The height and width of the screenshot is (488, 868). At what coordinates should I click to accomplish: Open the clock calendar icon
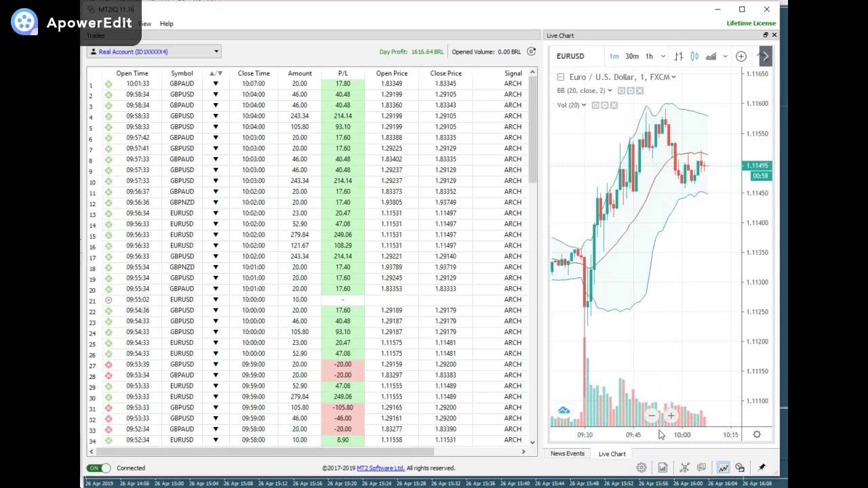[740, 468]
